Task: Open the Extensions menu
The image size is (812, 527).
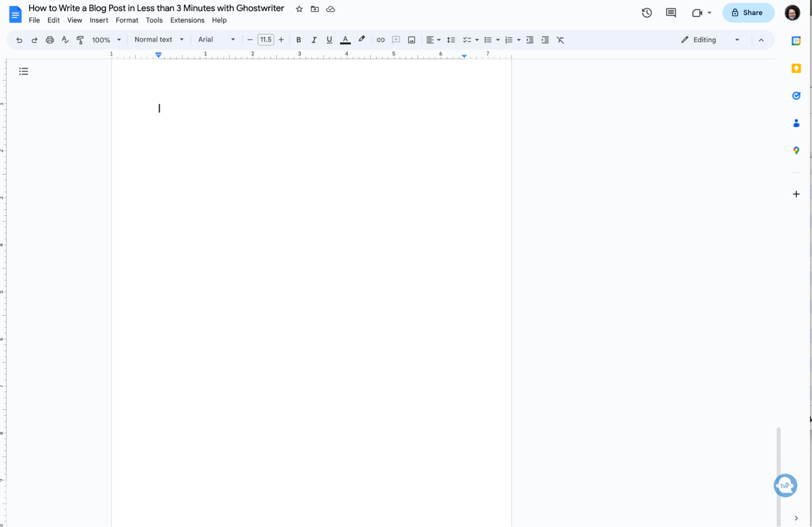Action: click(x=187, y=20)
